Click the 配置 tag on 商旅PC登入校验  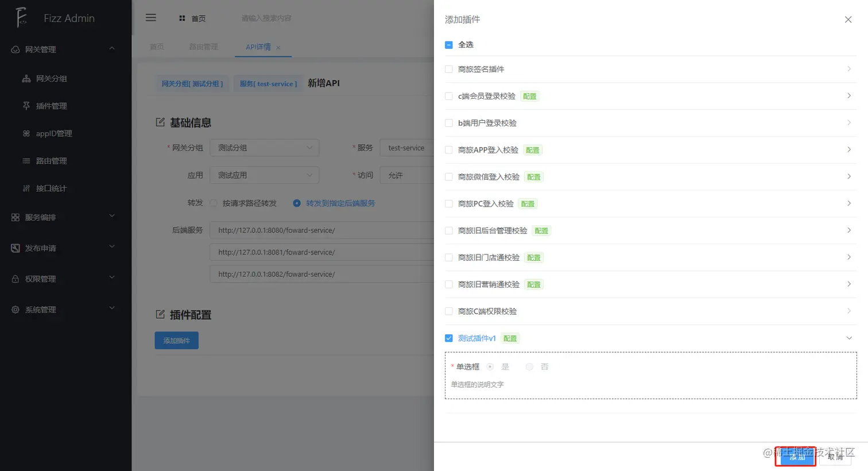pos(528,204)
